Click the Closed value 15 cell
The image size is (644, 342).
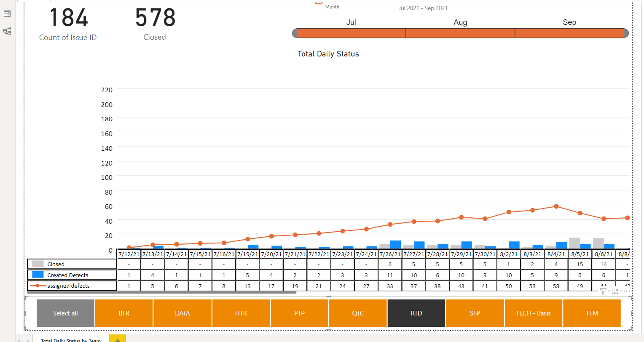pyautogui.click(x=580, y=264)
